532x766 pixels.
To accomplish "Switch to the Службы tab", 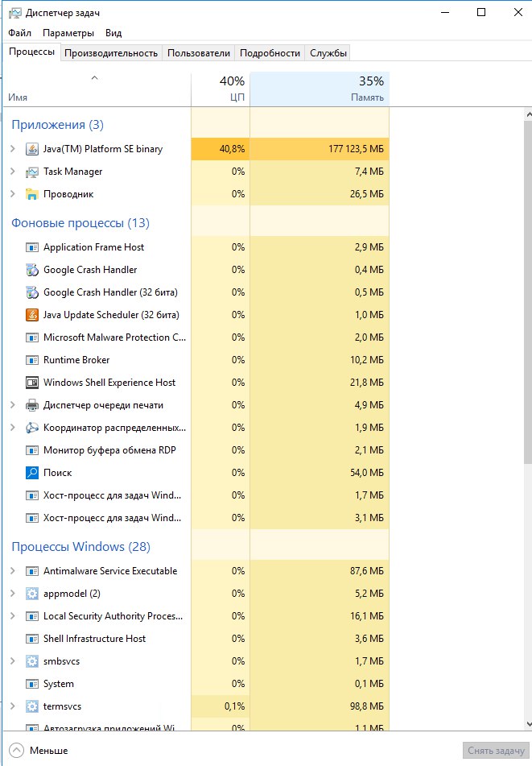I will pyautogui.click(x=328, y=53).
